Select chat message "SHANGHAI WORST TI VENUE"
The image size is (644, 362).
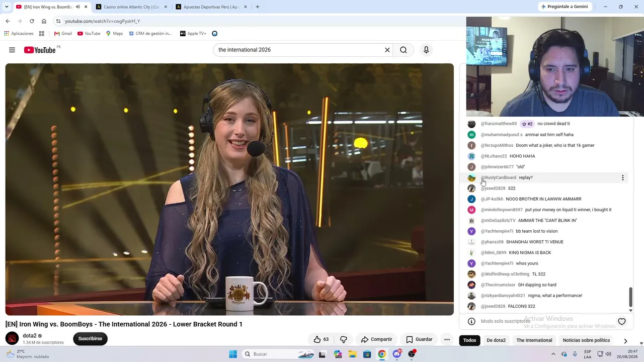[x=534, y=242]
